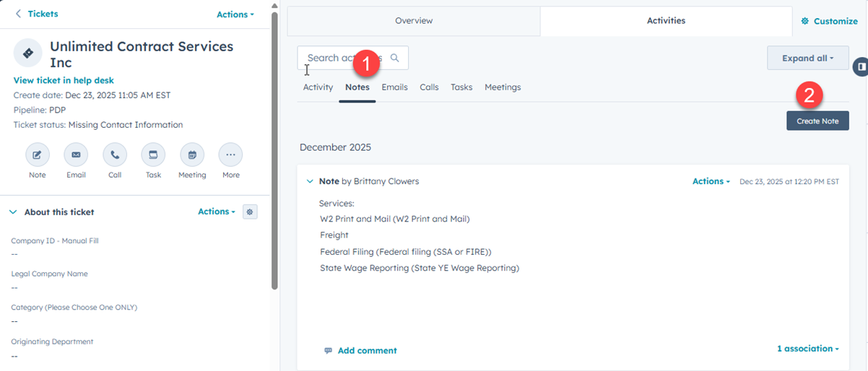Image resolution: width=868 pixels, height=371 pixels.
Task: Collapse the Note by Brittany Clowers
Action: (x=310, y=182)
